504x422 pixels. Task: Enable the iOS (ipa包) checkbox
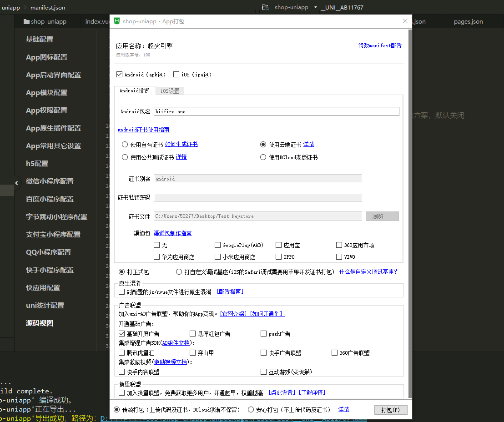point(176,75)
